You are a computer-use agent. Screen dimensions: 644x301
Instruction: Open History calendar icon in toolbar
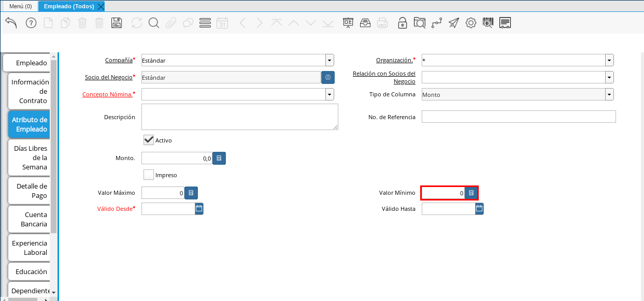point(222,23)
